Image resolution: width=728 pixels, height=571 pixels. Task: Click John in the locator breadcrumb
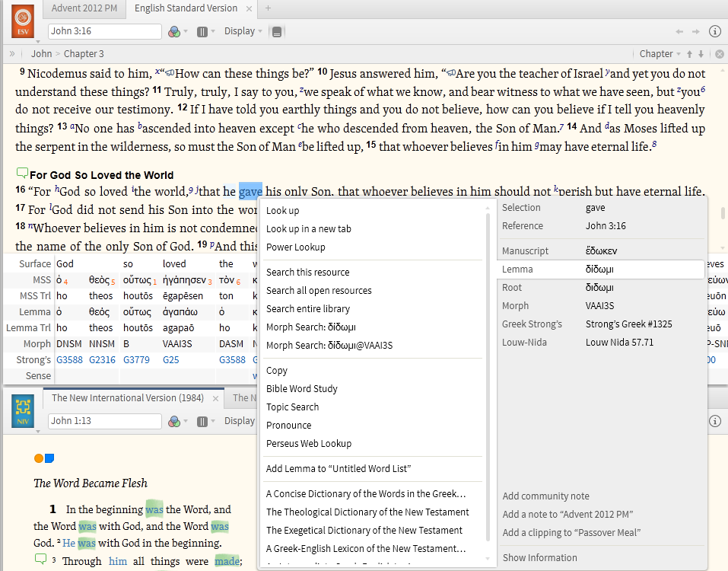(41, 54)
